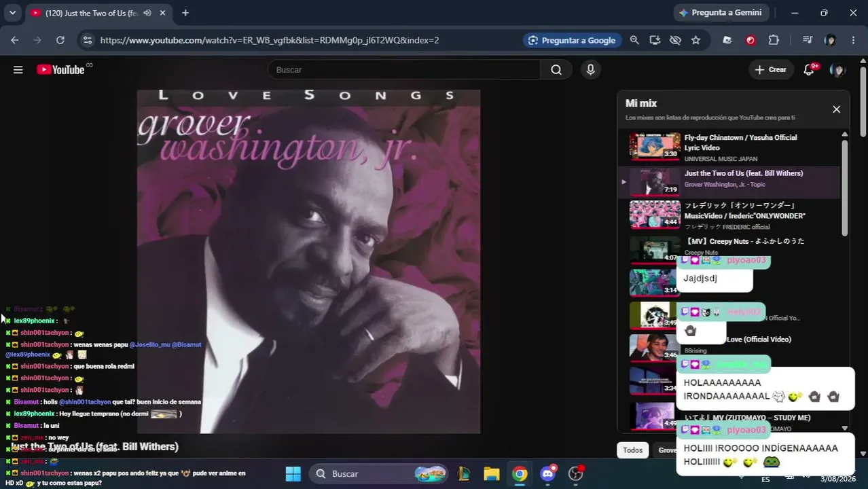The width and height of the screenshot is (868, 489).
Task: Open the media controls music note icon
Action: click(808, 40)
